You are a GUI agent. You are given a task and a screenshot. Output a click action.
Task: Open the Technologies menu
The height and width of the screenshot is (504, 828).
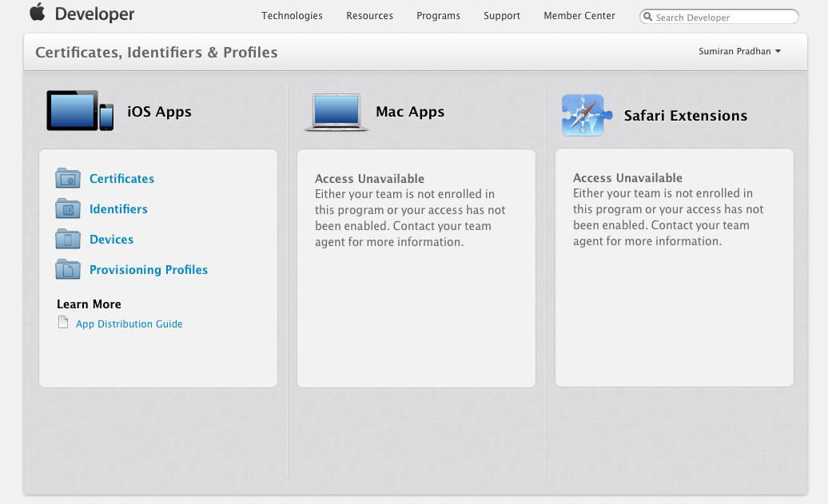point(292,16)
